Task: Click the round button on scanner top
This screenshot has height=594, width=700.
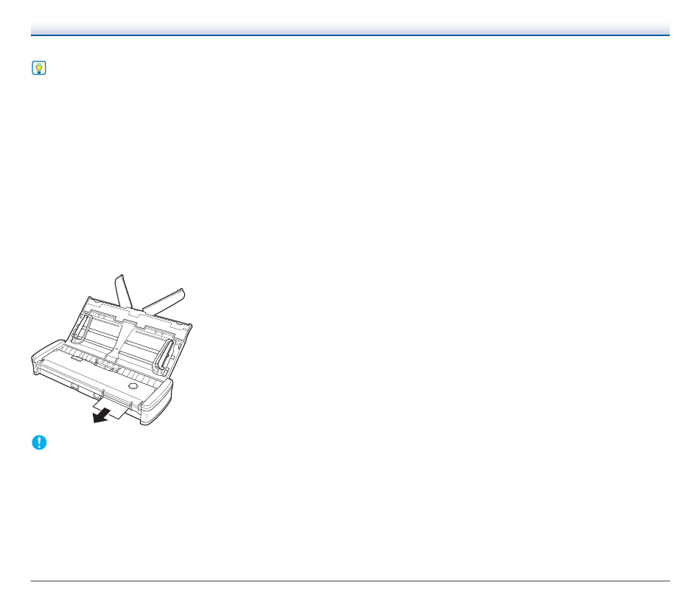Action: 133,385
